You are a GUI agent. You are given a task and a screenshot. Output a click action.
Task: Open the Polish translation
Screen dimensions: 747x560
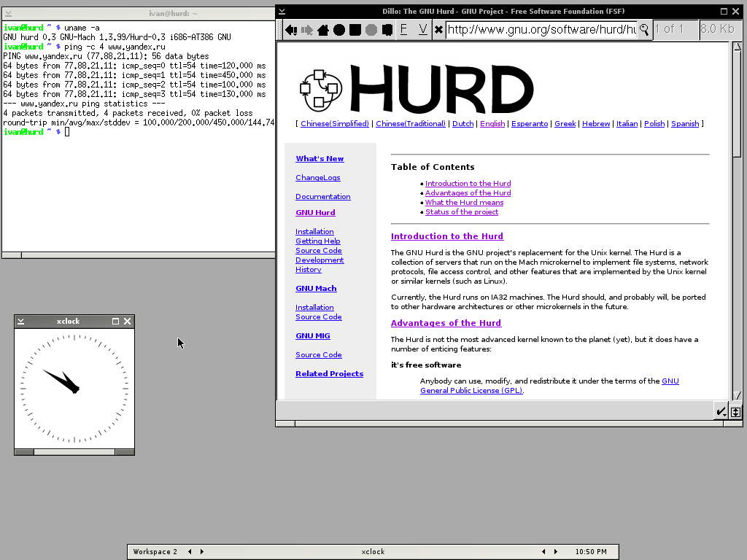[654, 124]
